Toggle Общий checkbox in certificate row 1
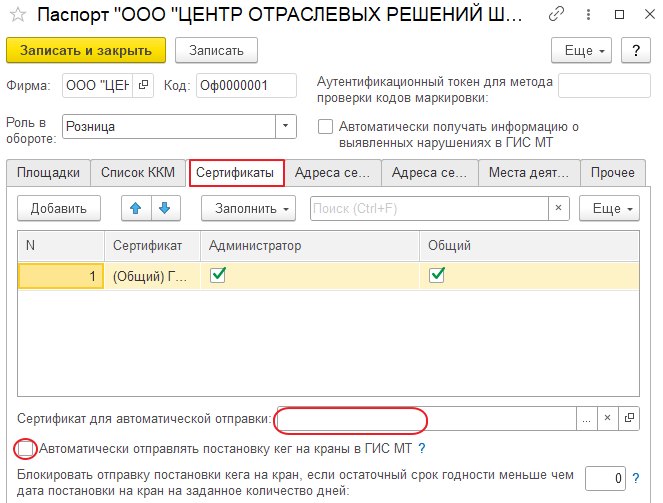Viewport: 663px width, 503px height. click(x=437, y=275)
